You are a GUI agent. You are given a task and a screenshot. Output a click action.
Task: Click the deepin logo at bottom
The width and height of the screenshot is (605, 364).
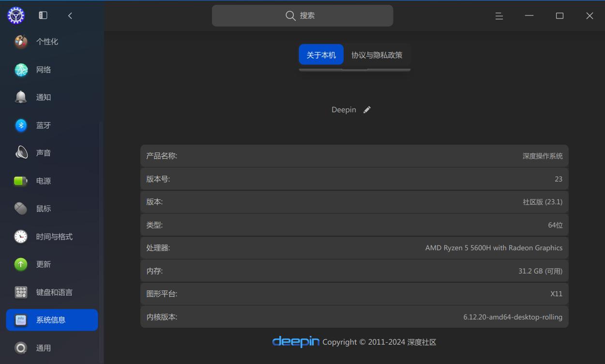tap(296, 342)
